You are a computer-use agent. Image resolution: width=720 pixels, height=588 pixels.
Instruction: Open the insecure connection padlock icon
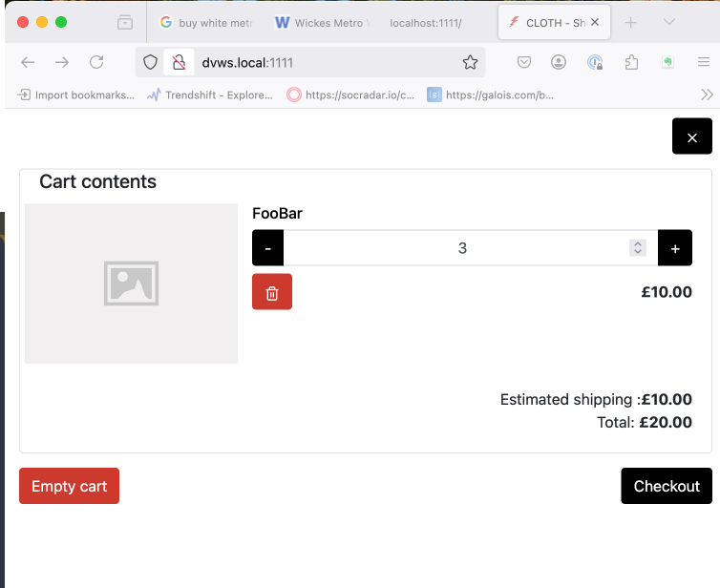click(178, 62)
